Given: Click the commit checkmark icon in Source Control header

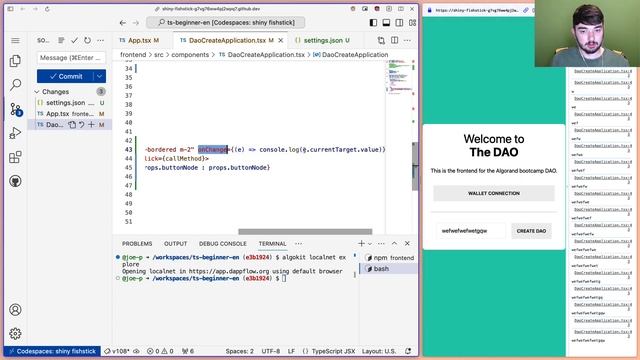Looking at the screenshot, I should tap(74, 40).
